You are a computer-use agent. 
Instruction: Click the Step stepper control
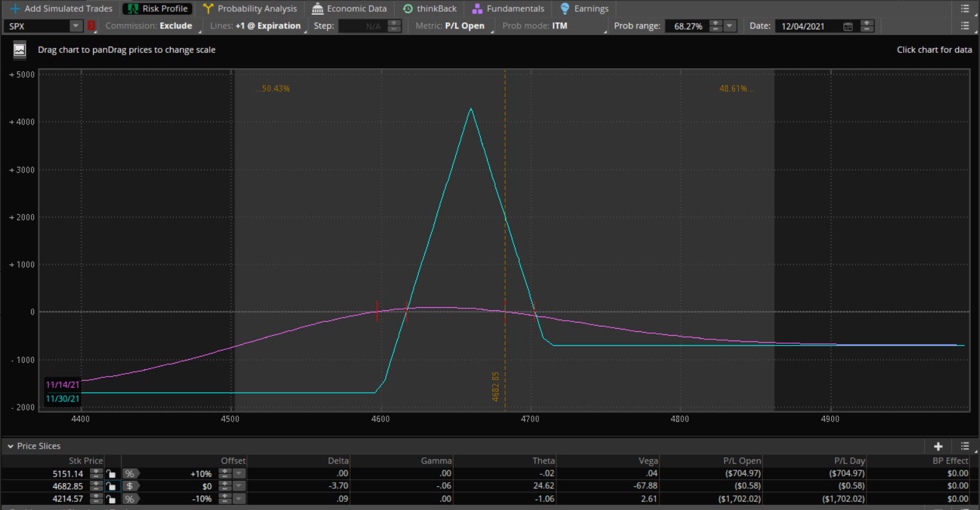pos(394,26)
